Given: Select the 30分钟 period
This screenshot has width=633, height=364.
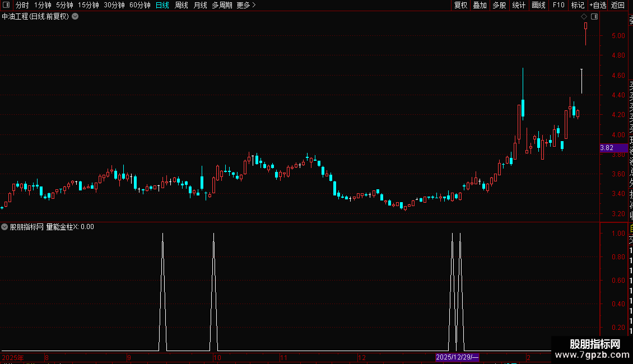Looking at the screenshot, I should [114, 5].
